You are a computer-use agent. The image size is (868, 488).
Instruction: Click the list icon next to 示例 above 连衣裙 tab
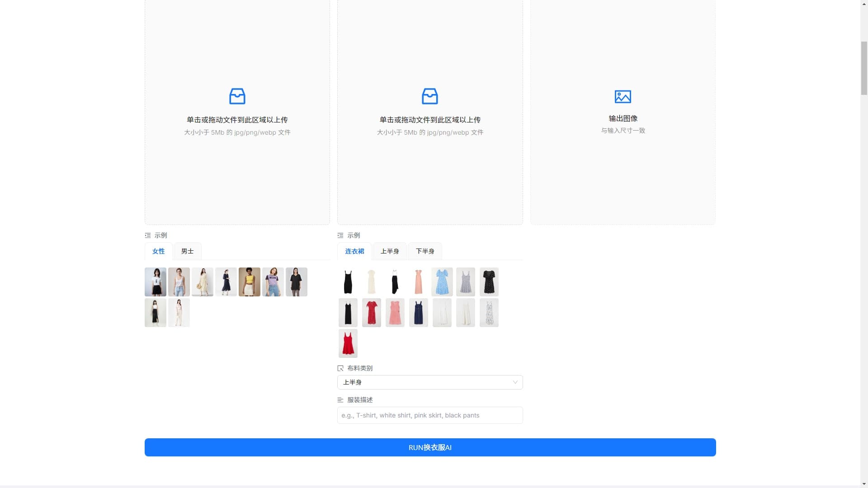[x=340, y=235]
